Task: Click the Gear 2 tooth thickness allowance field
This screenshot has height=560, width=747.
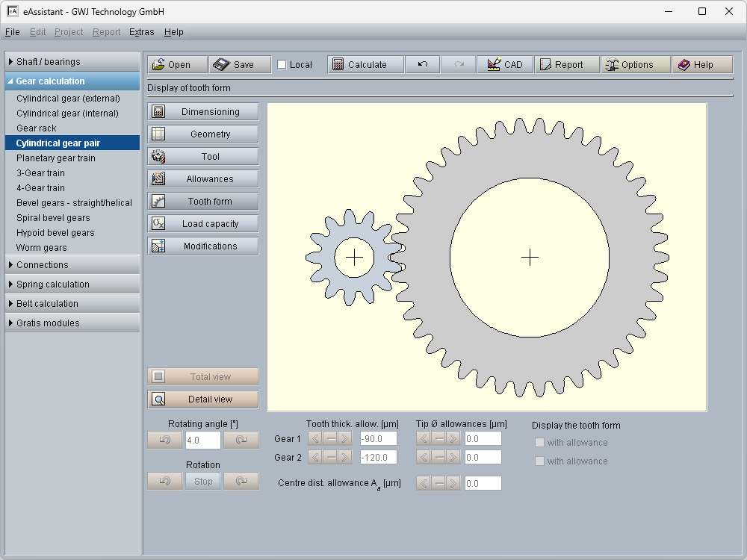Action: click(378, 457)
